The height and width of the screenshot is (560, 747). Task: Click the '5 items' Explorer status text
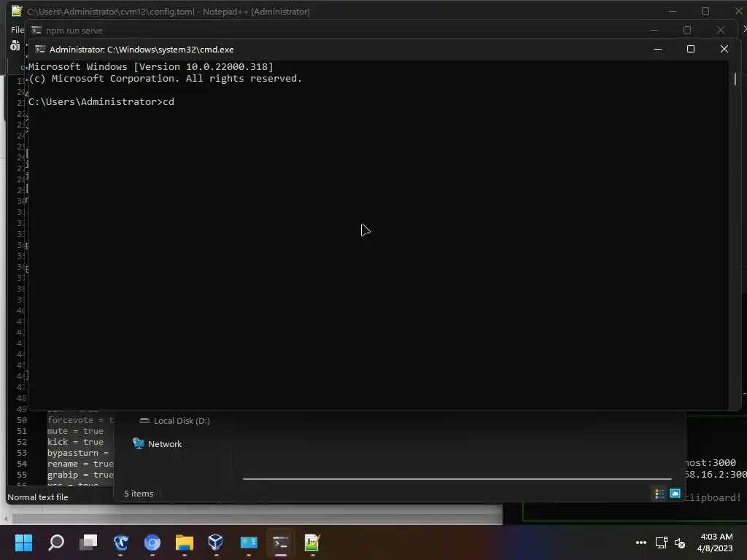[139, 494]
